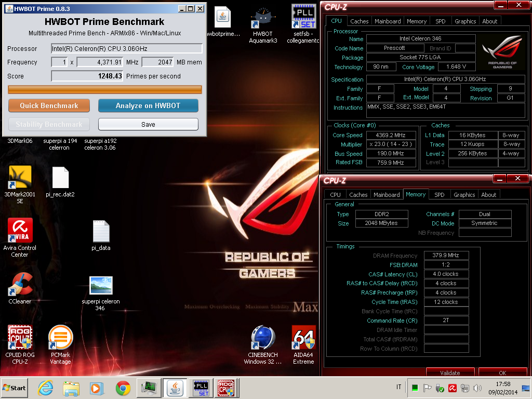
Task: Open the setfsb PLL SET desktop shortcut
Action: [303, 24]
